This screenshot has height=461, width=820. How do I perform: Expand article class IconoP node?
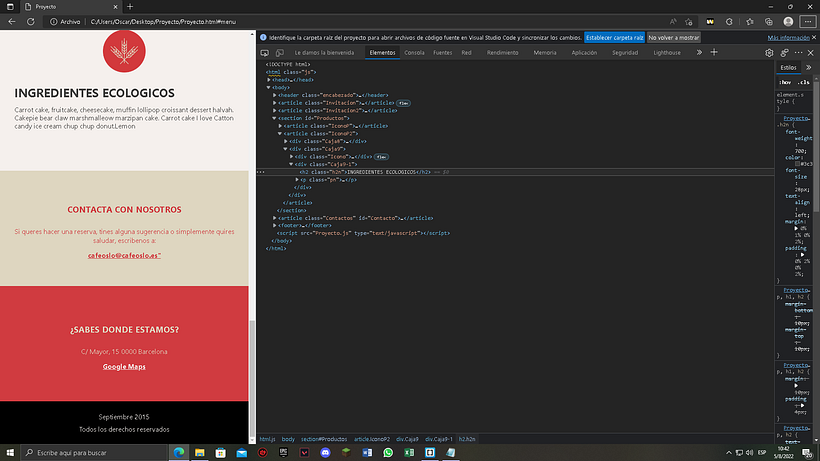click(x=280, y=126)
